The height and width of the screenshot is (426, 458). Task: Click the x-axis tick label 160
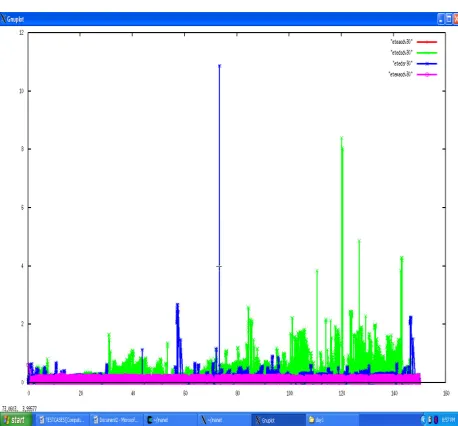point(446,393)
